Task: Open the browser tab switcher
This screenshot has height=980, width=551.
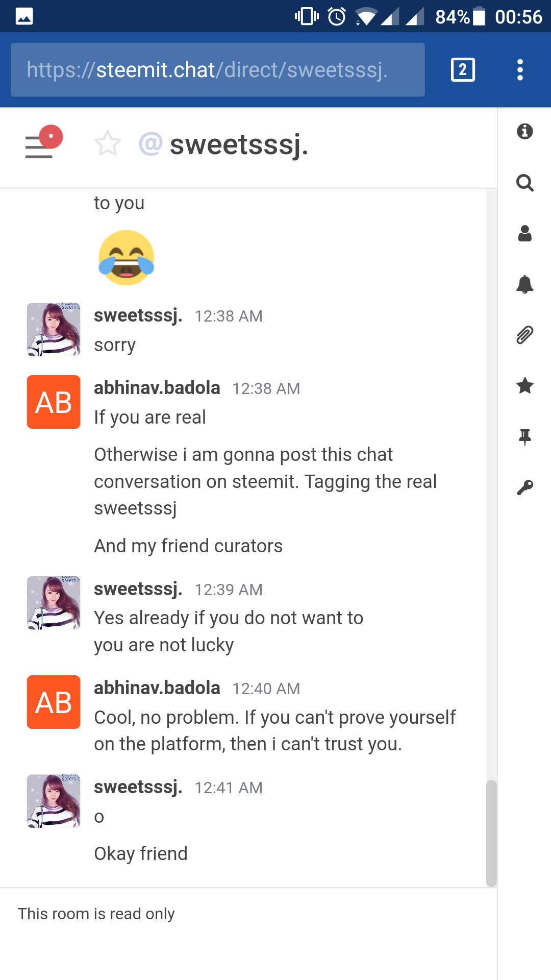Action: (462, 69)
